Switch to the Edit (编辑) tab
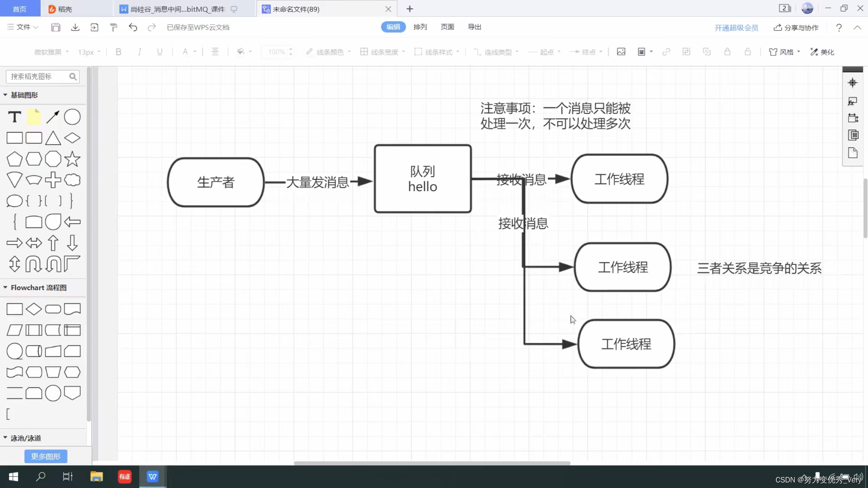Viewport: 868px width, 488px height. pos(393,27)
